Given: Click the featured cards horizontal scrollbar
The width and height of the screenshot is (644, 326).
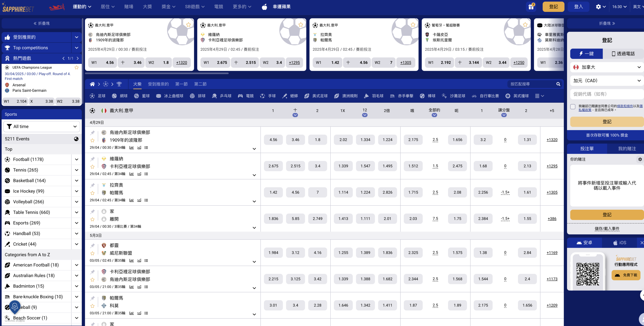Looking at the screenshot, I should (x=157, y=73).
